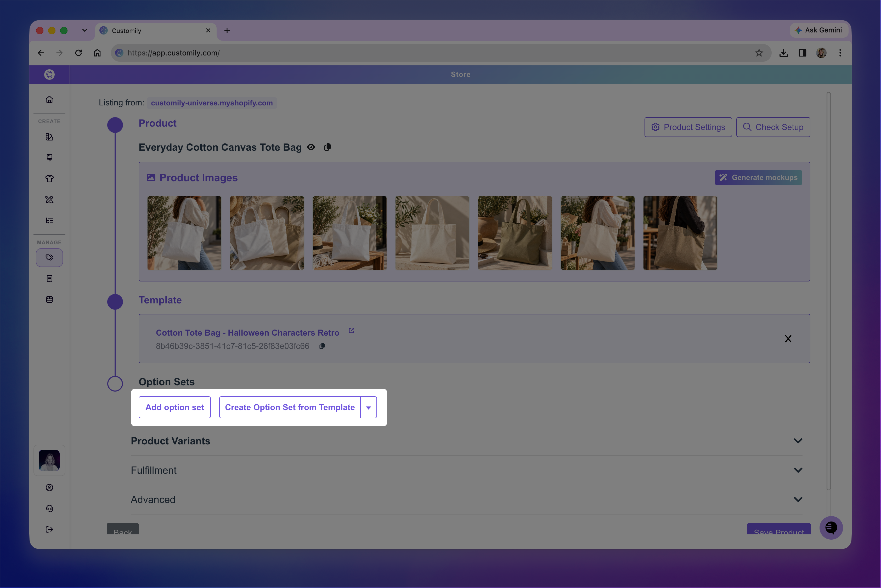Click the Store header label
The height and width of the screenshot is (588, 881).
(461, 74)
